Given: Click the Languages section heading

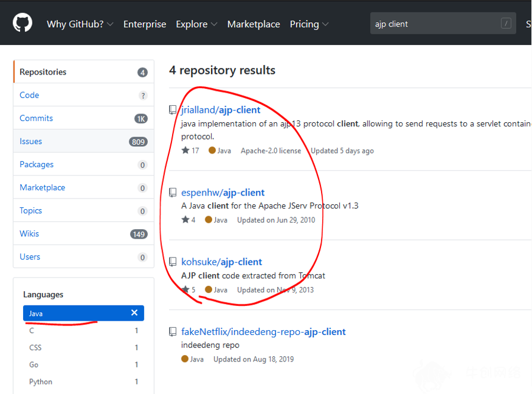Looking at the screenshot, I should point(43,294).
